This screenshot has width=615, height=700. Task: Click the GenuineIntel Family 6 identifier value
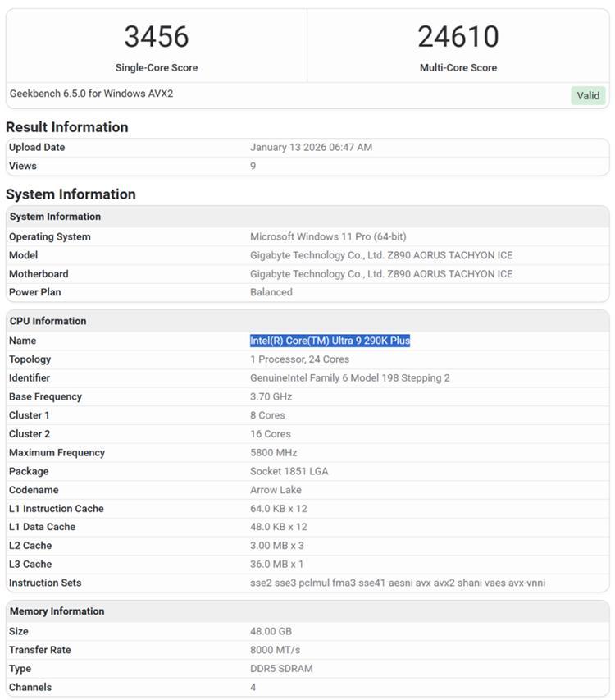click(350, 378)
